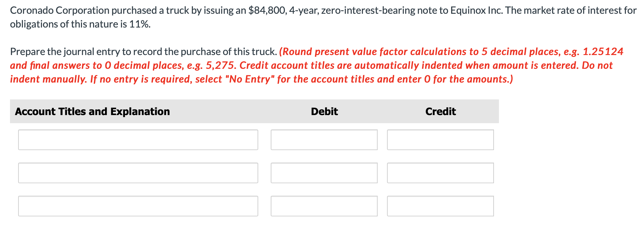Click the first row Debit amount field
Viewport: 644px width, 227px height.
coord(324,140)
